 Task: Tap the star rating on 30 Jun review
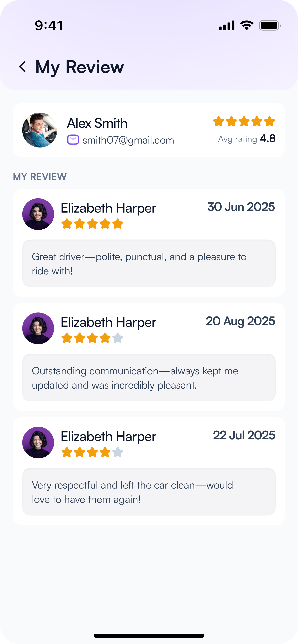(92, 224)
